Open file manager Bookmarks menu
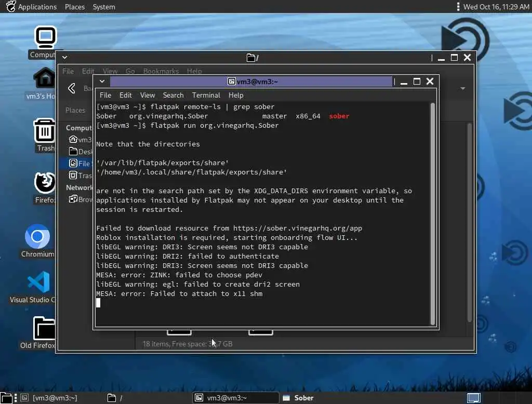The height and width of the screenshot is (404, 532). (161, 71)
